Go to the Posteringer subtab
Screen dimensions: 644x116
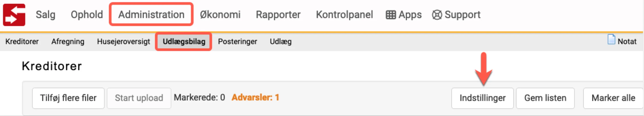(237, 42)
